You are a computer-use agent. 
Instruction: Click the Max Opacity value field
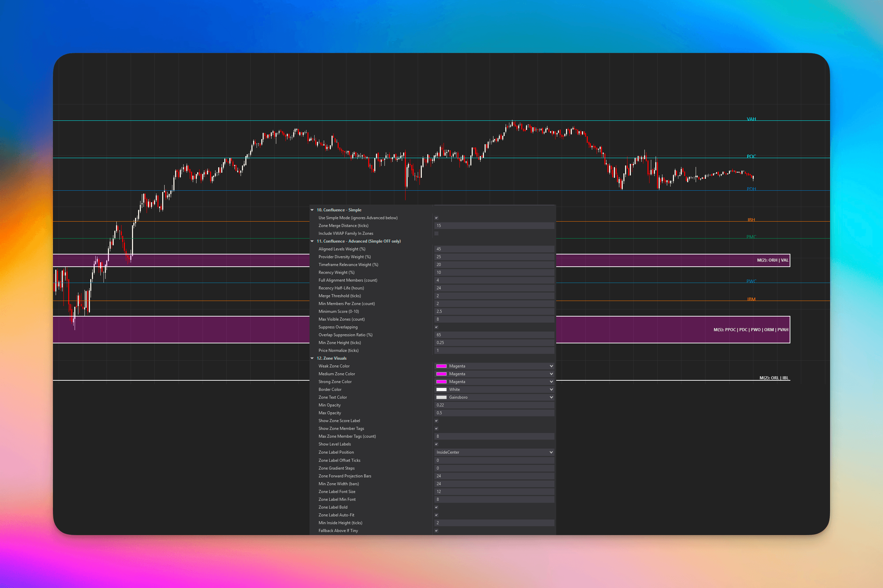pos(494,413)
